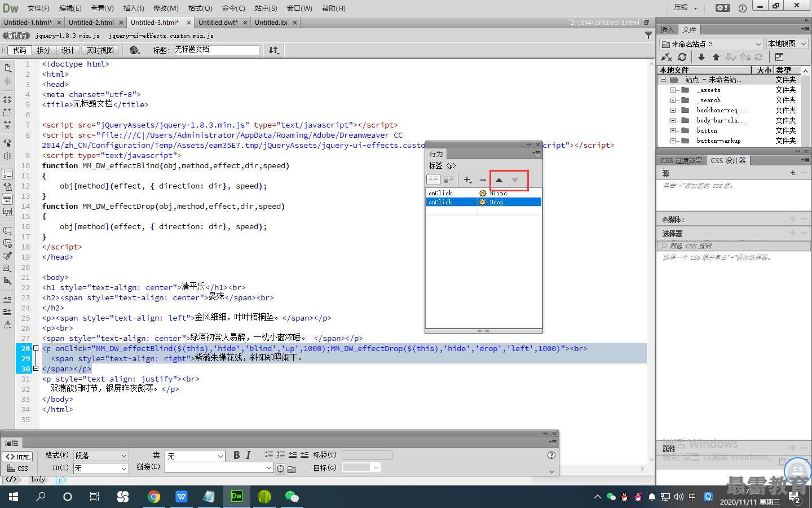This screenshot has height=508, width=812.
Task: Switch to the Untitled-2.html document tab
Action: point(91,23)
